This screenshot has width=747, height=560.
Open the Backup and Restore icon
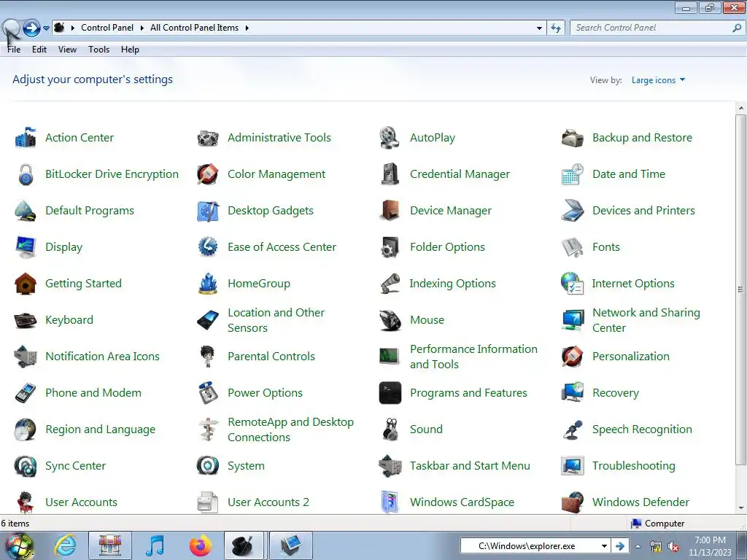coord(573,138)
